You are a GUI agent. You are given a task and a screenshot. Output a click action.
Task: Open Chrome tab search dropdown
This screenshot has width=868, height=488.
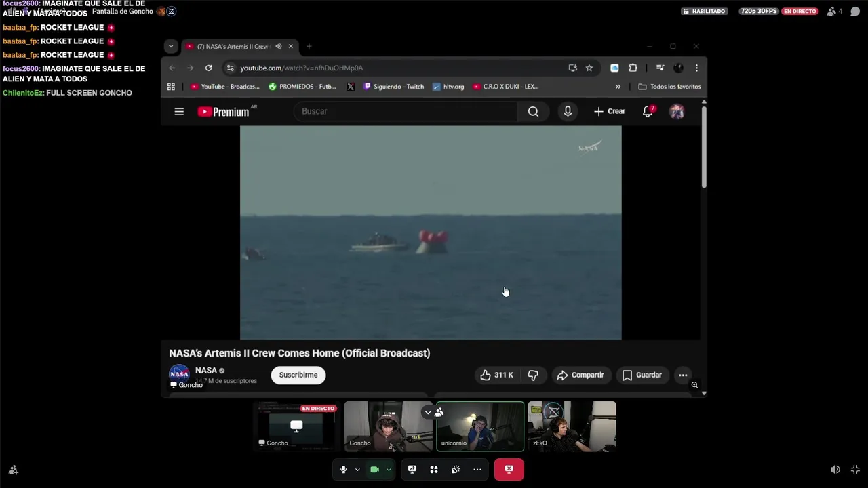(171, 46)
